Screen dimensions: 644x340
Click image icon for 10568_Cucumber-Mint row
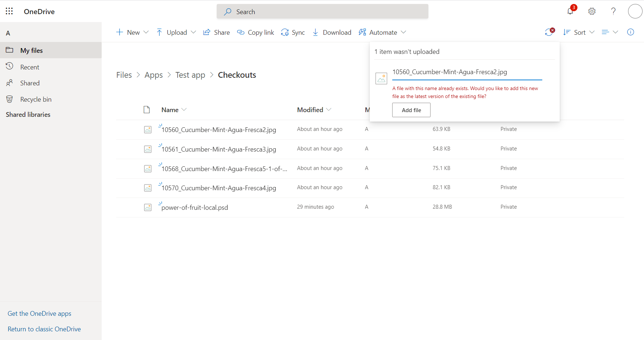148,169
